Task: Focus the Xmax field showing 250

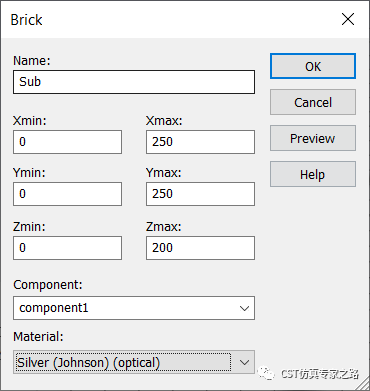Action: (200, 142)
